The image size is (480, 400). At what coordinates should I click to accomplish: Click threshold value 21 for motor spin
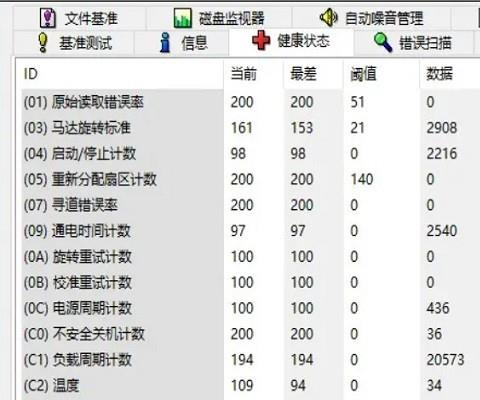(357, 128)
